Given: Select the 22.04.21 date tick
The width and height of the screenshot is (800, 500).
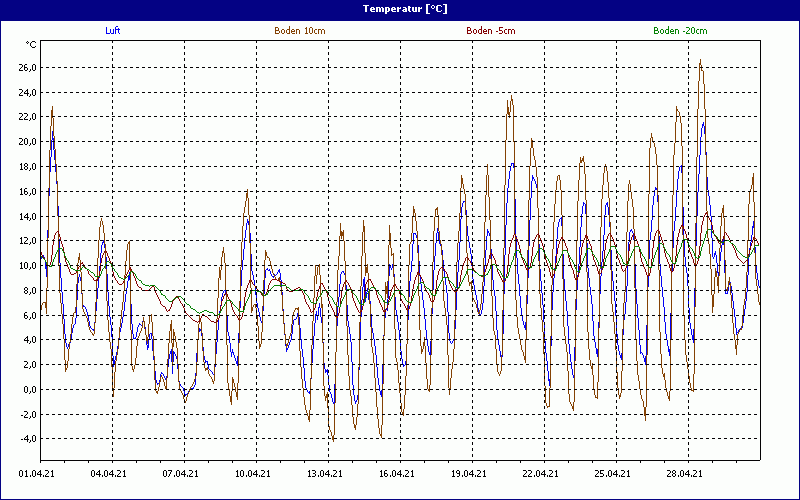Looking at the screenshot, I should click(x=541, y=474).
